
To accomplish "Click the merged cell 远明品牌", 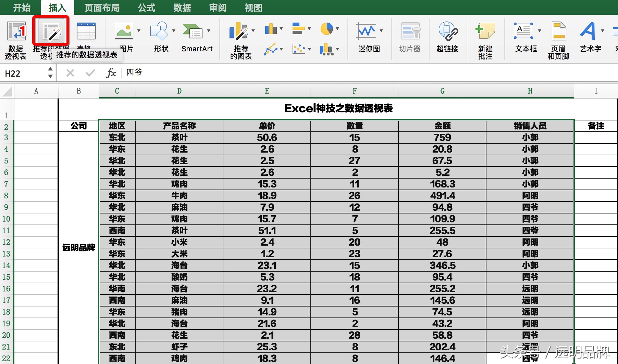I will [78, 248].
